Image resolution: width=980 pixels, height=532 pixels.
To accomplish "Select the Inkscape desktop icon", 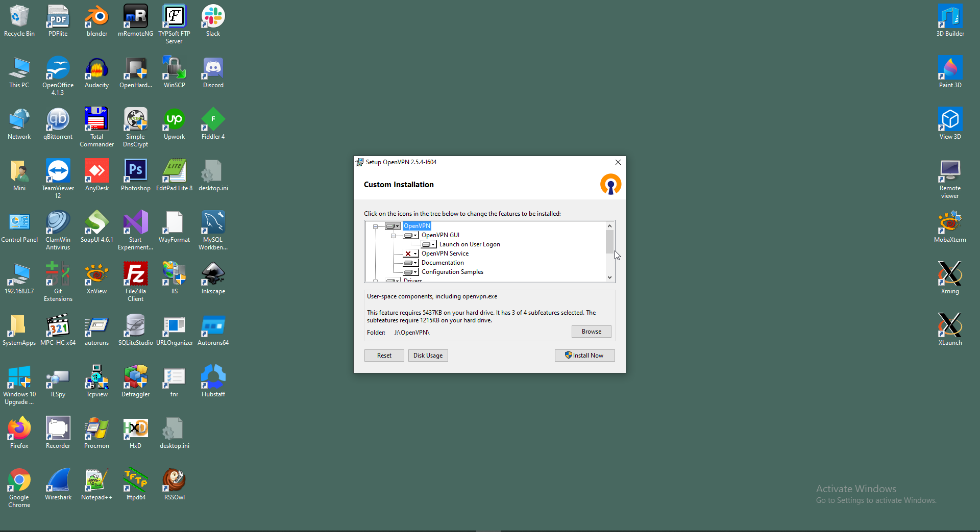I will coord(213,278).
